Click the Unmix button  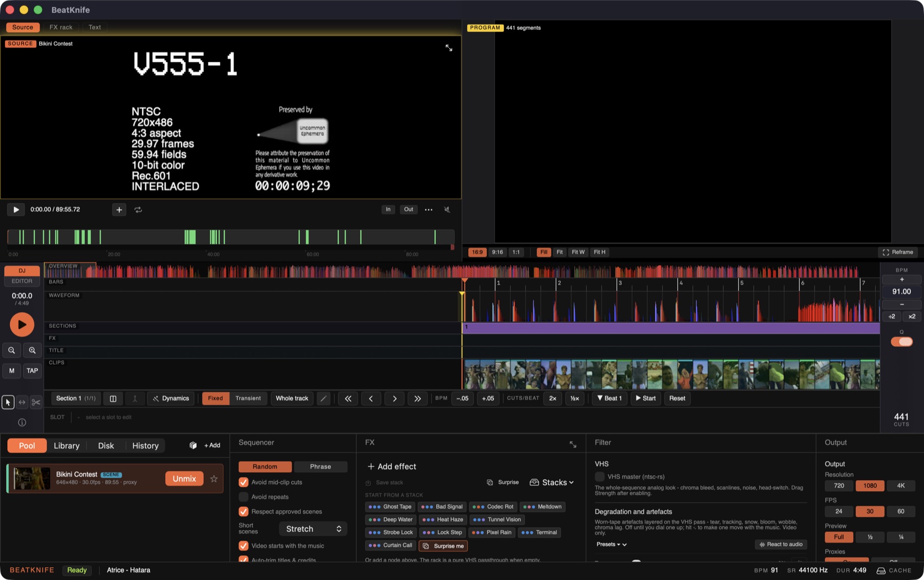(x=184, y=479)
